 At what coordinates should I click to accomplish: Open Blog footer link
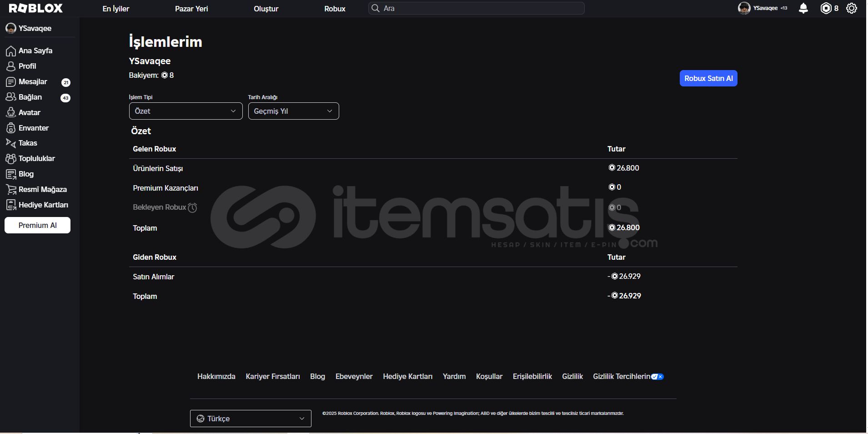pos(318,377)
